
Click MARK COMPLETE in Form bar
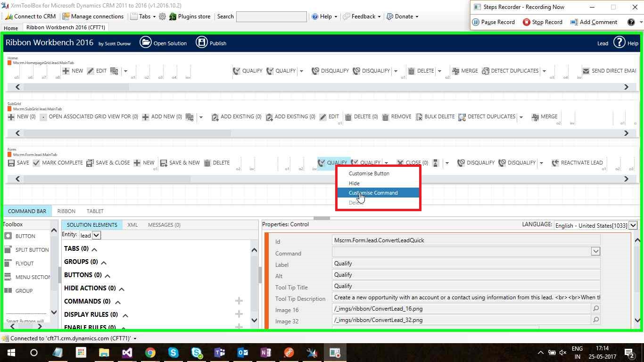click(58, 163)
